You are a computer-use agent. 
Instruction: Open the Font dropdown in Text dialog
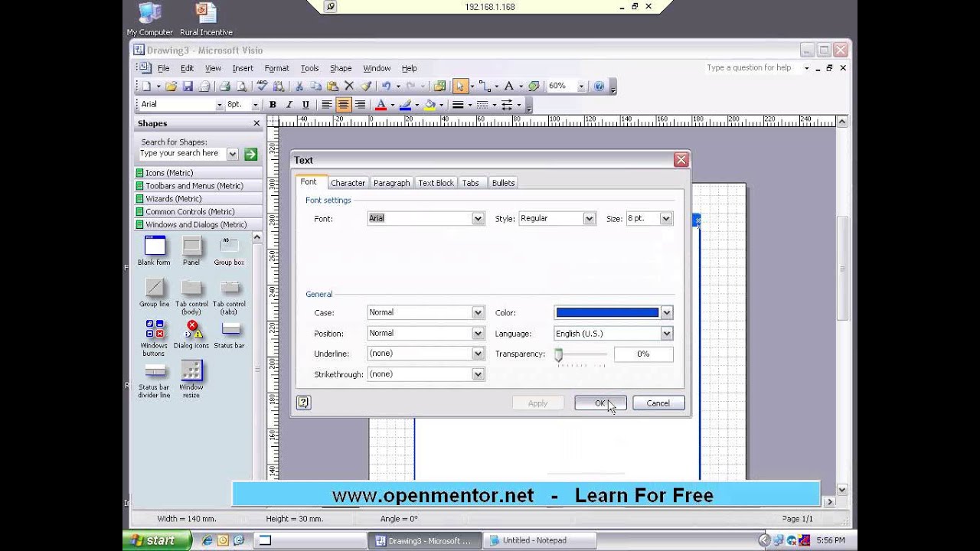[478, 218]
